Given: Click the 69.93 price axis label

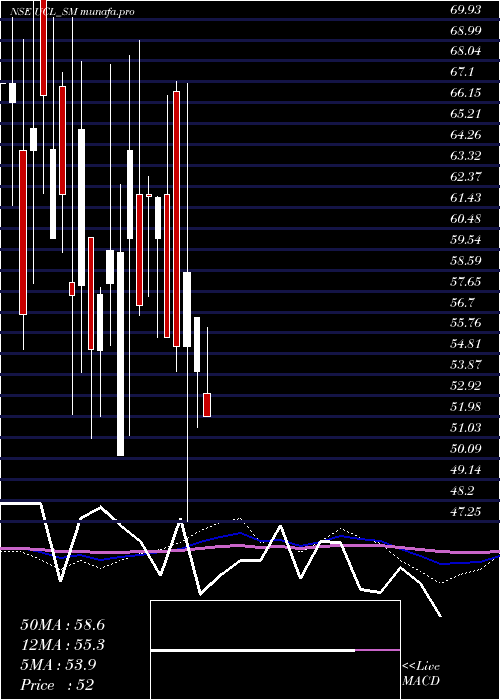Looking at the screenshot, I should tap(466, 9).
